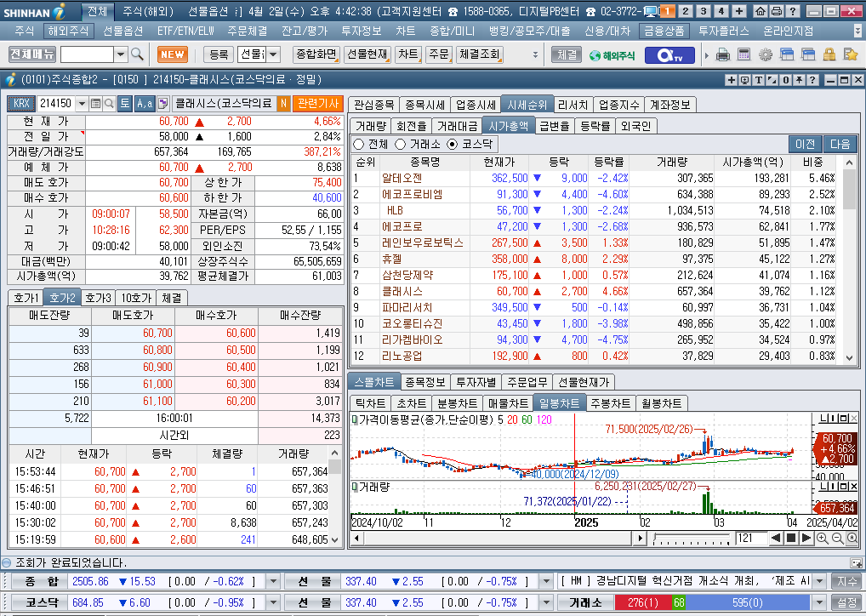The height and width of the screenshot is (616, 866).
Task: Add a new virtual screen with plus button
Action: click(x=739, y=11)
